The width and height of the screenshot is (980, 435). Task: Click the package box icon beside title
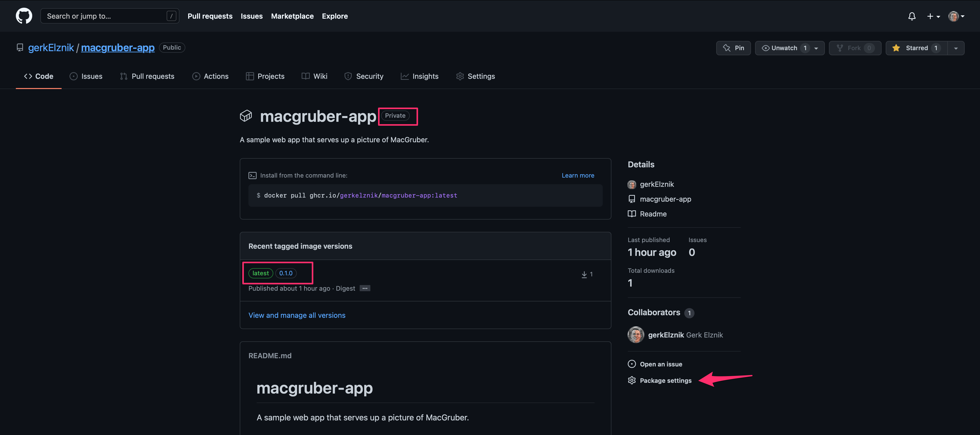point(246,116)
